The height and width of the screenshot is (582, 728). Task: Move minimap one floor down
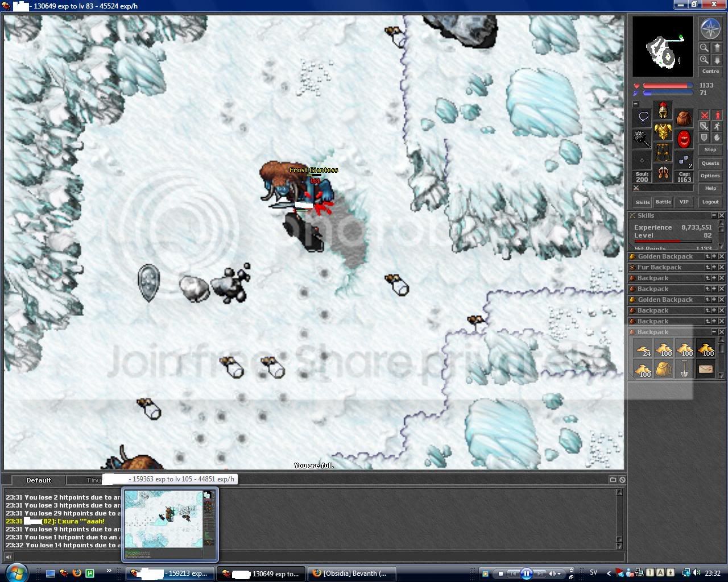[x=717, y=60]
